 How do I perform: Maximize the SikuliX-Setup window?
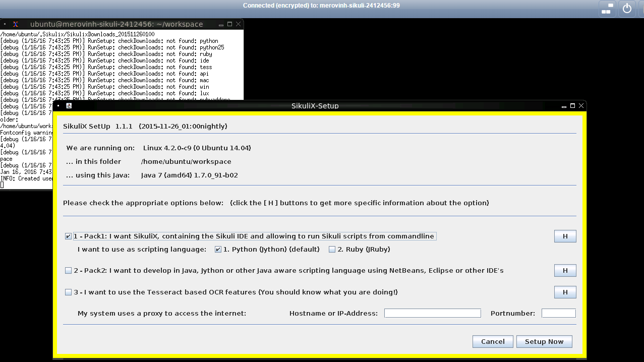[572, 106]
